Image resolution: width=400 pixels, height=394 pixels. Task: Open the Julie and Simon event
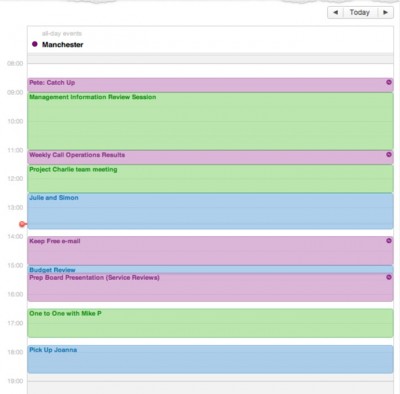tap(210, 211)
